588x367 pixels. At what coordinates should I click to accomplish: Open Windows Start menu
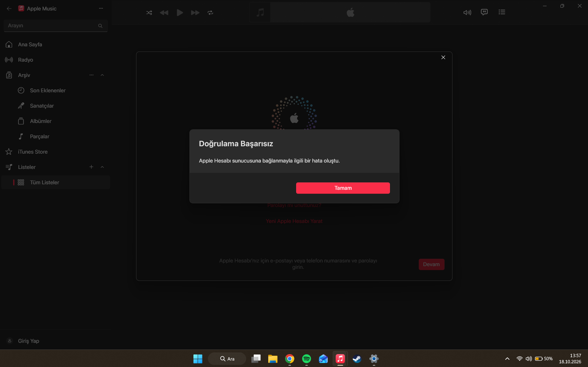pyautogui.click(x=198, y=358)
